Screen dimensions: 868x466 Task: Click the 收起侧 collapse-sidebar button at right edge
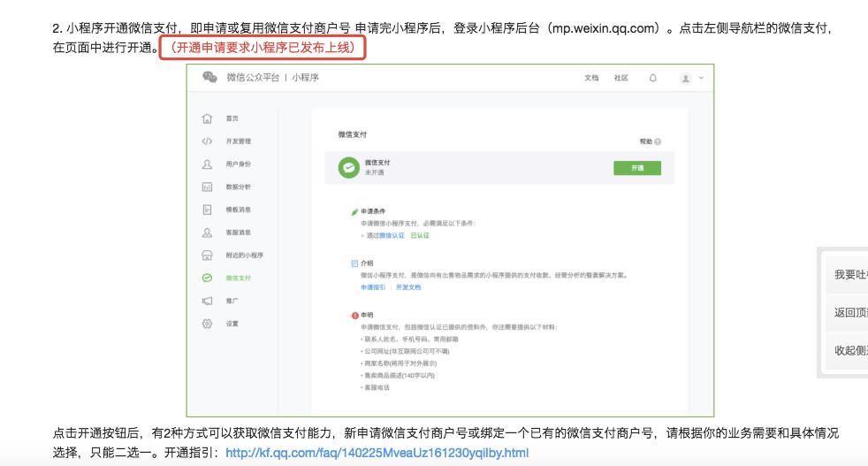pos(847,351)
